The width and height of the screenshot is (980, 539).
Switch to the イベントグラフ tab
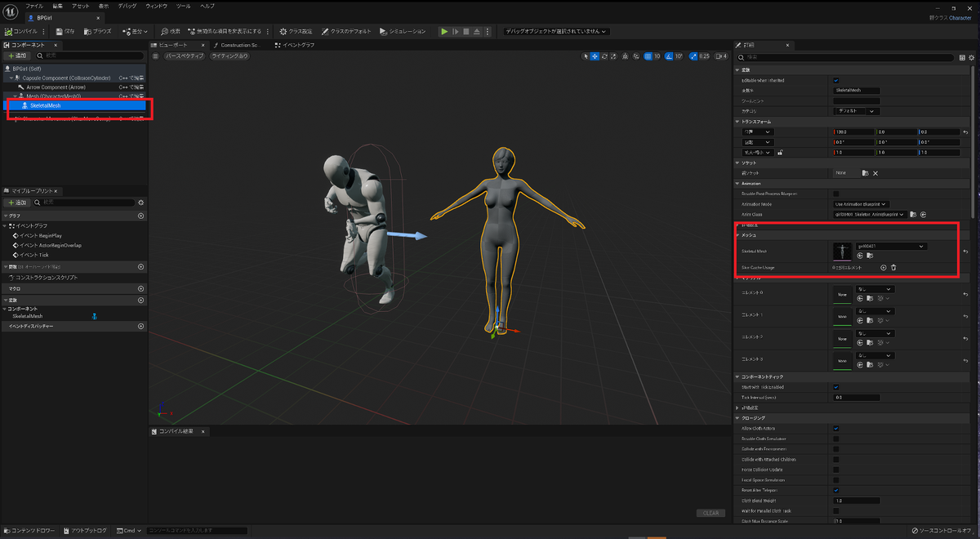(x=295, y=45)
